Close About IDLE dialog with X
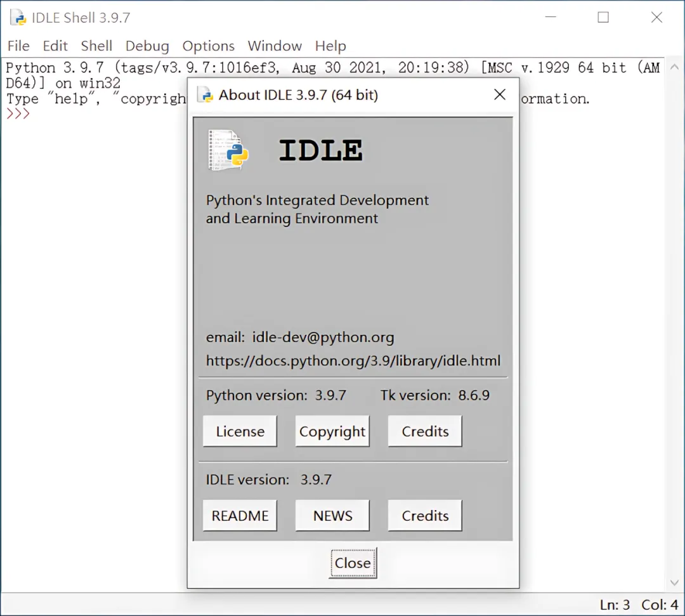 (x=500, y=95)
